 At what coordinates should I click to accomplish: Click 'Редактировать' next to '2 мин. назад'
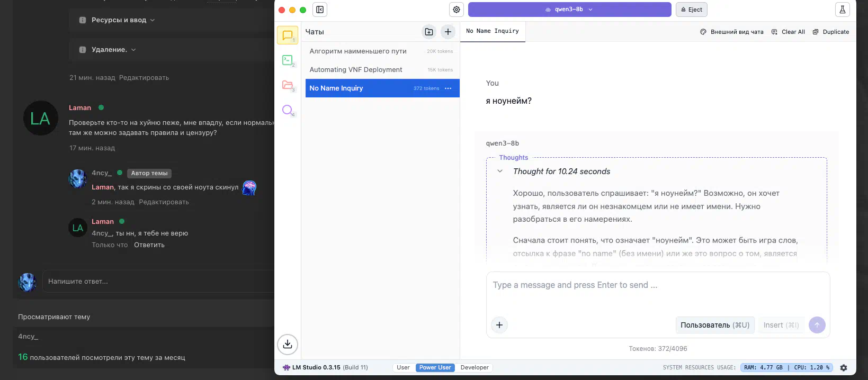tap(164, 202)
